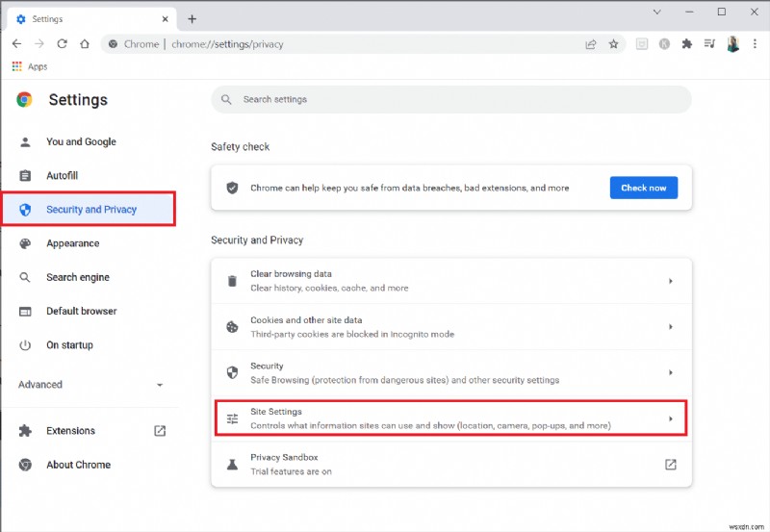The image size is (770, 532).
Task: Click the Clear browsing data title
Action: 291,274
